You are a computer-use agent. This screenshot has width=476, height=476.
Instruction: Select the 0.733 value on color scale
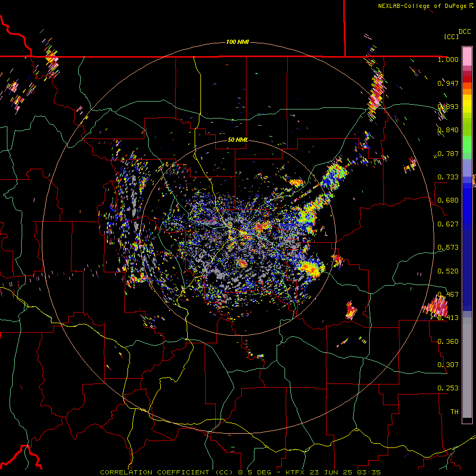coord(448,177)
